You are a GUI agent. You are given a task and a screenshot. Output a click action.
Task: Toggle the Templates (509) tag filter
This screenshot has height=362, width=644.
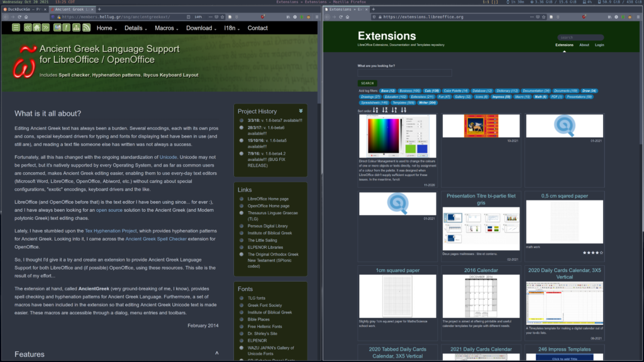(403, 102)
